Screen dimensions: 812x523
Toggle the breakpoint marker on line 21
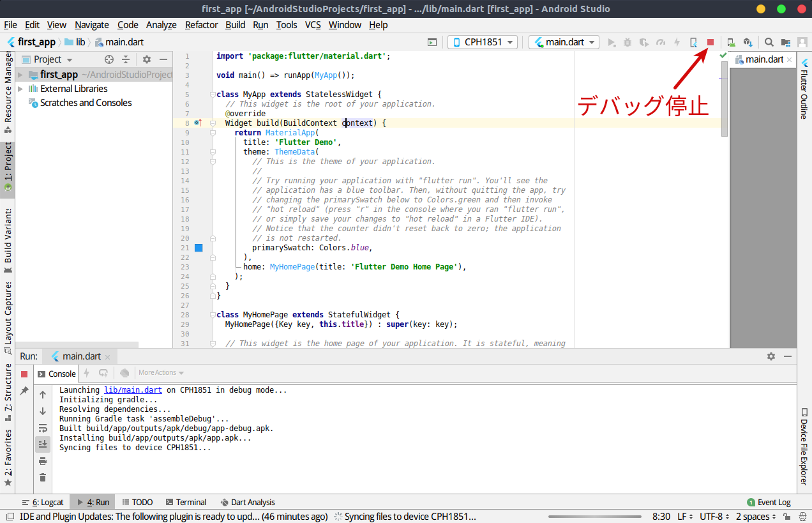199,248
